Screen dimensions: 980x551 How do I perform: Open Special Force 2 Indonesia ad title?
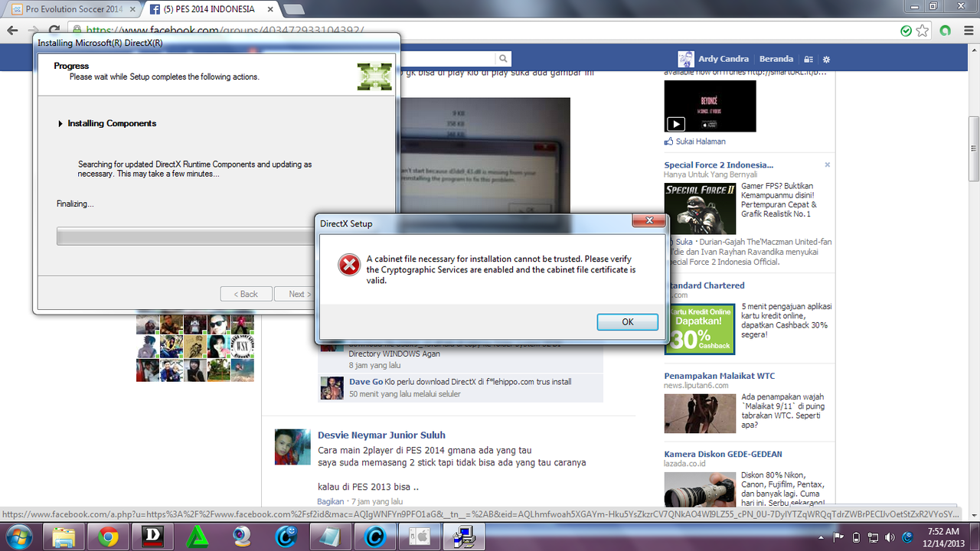pyautogui.click(x=718, y=165)
